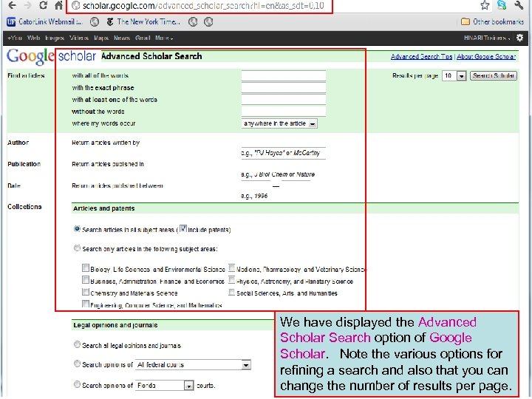532x399 pixels.
Task: Open Web in the Google bar
Action: click(x=33, y=38)
